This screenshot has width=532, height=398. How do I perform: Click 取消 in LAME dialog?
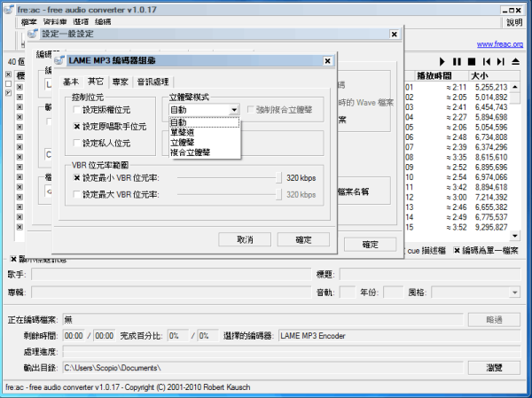(245, 239)
